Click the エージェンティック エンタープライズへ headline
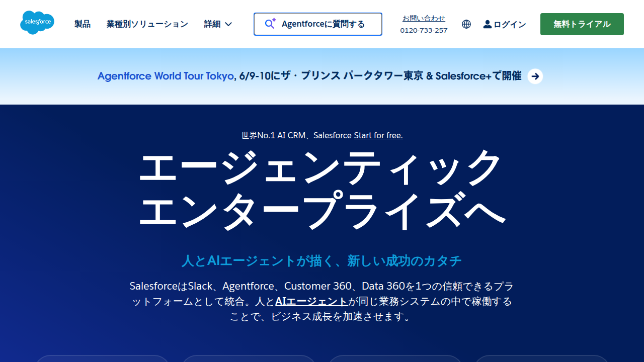 point(322,190)
